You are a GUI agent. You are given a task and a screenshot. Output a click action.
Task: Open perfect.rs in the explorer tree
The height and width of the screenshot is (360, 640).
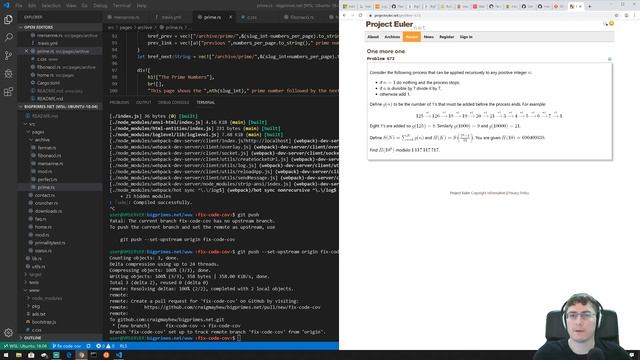pos(47,179)
